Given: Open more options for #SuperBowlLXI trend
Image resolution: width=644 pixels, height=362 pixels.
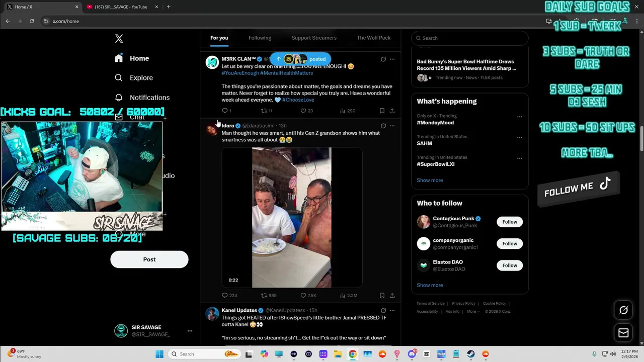Looking at the screenshot, I should click(x=519, y=158).
